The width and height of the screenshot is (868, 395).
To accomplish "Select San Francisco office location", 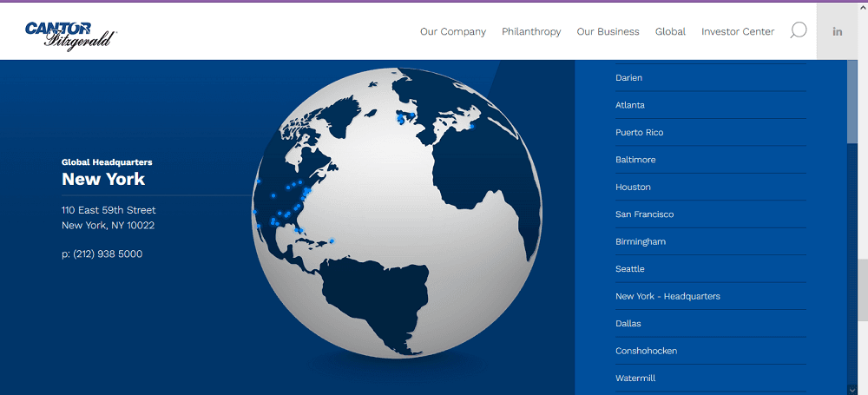I will tap(711, 214).
